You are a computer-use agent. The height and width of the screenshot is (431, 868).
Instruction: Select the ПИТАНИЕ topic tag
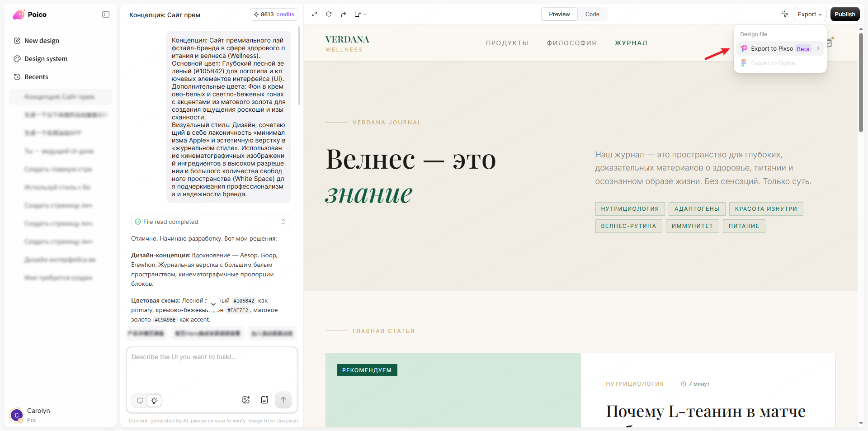[744, 226]
